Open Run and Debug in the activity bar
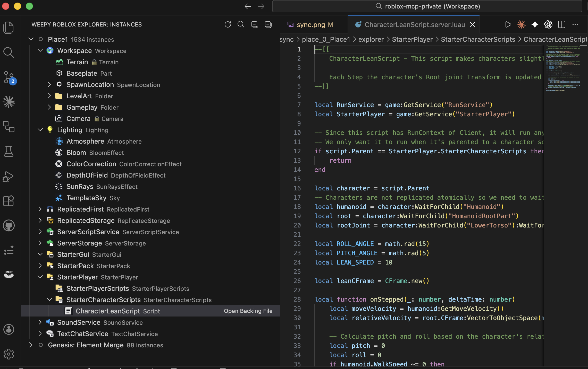Screen dimensions: 588x369 tap(9, 176)
